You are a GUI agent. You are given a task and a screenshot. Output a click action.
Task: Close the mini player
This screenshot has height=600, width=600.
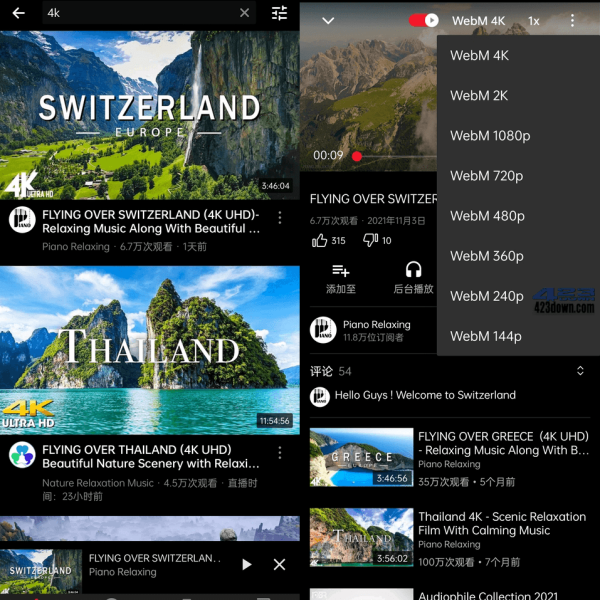click(279, 564)
